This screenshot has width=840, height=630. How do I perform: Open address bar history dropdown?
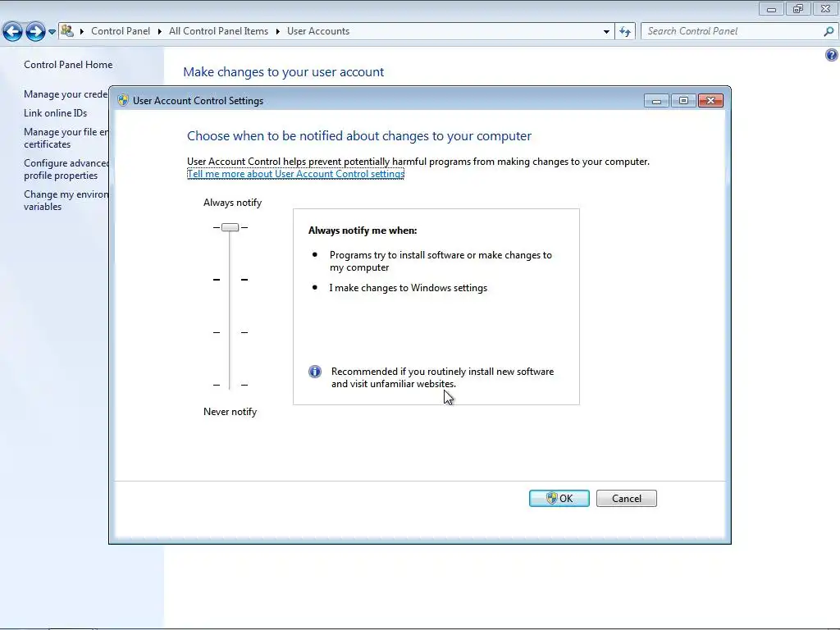point(606,32)
